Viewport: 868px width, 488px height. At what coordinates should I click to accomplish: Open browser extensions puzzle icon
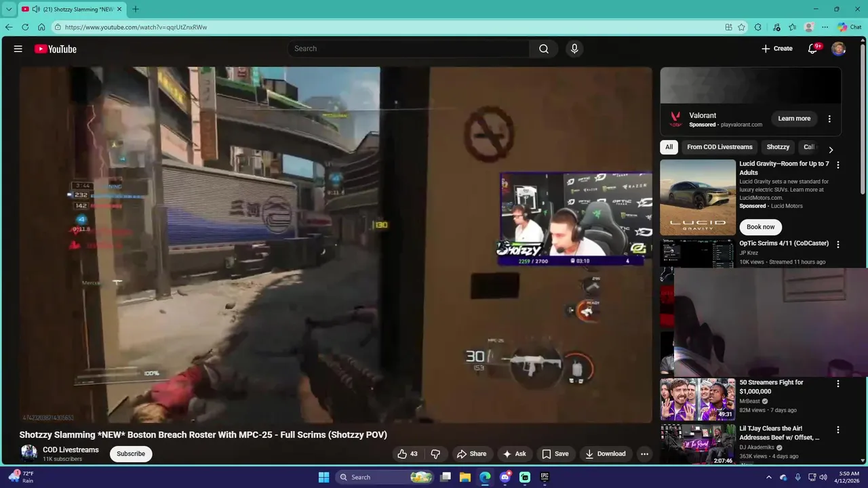coord(758,27)
